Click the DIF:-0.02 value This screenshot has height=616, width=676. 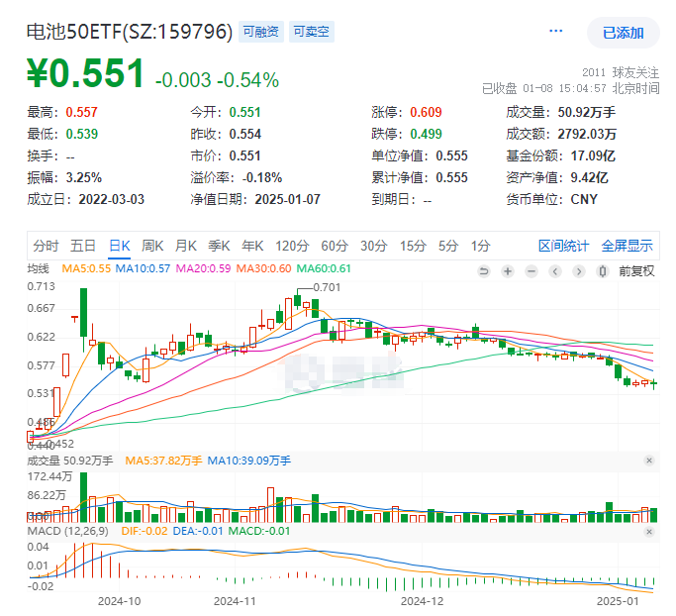(x=144, y=531)
